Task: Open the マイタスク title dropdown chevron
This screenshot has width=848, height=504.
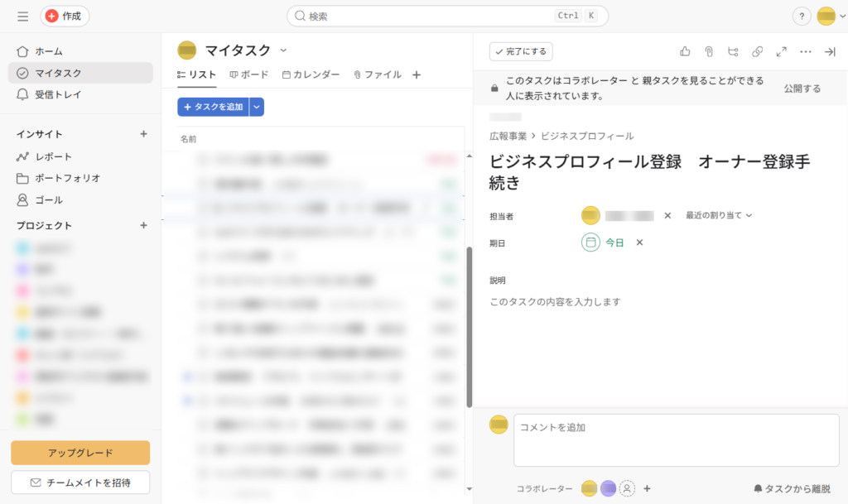Action: [284, 50]
